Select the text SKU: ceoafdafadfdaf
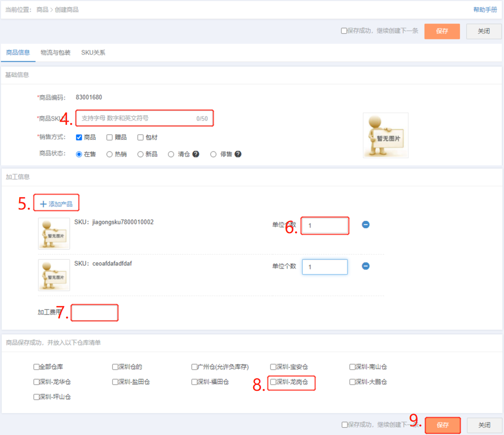 tap(103, 264)
